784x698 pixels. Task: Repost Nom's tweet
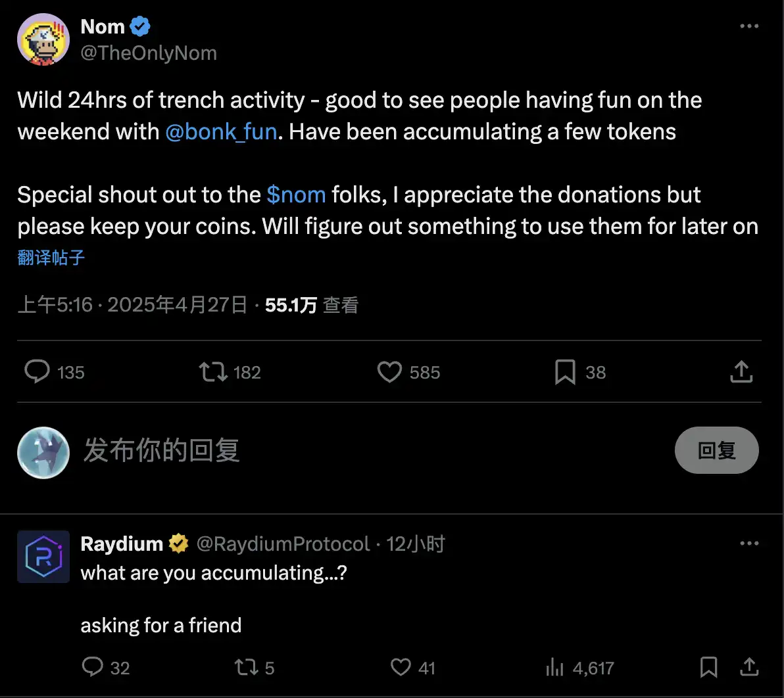tap(211, 372)
